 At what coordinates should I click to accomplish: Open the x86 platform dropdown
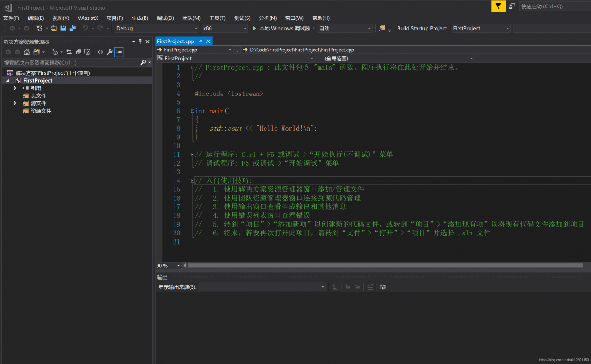(x=225, y=28)
